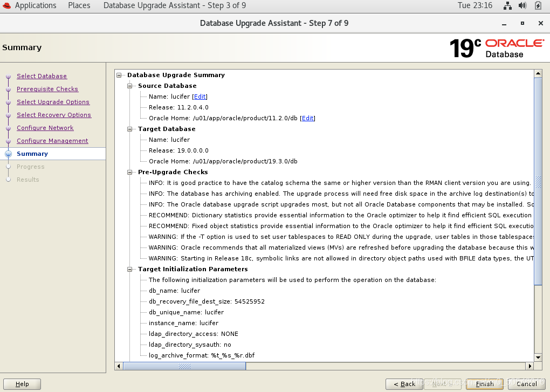Click the Help button
The image size is (550, 392).
coord(22,384)
